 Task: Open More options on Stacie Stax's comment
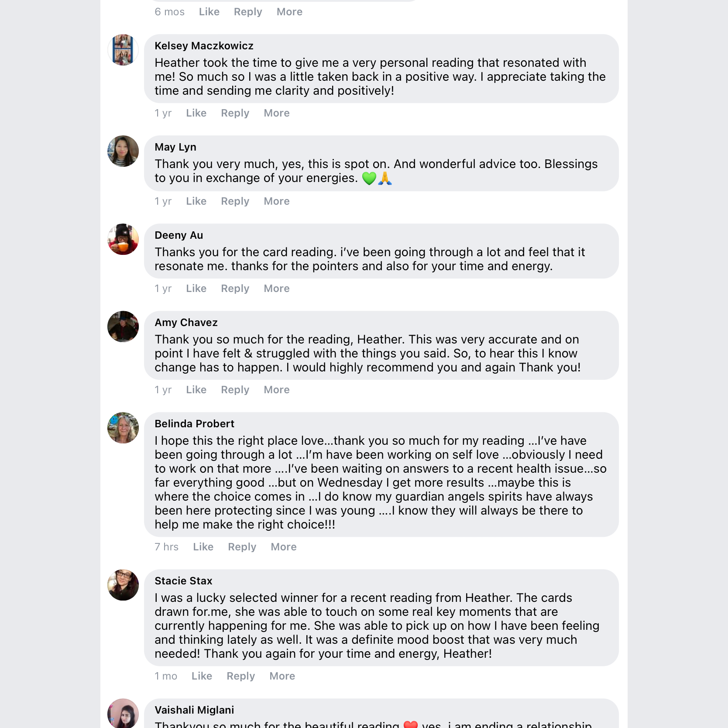pyautogui.click(x=282, y=676)
